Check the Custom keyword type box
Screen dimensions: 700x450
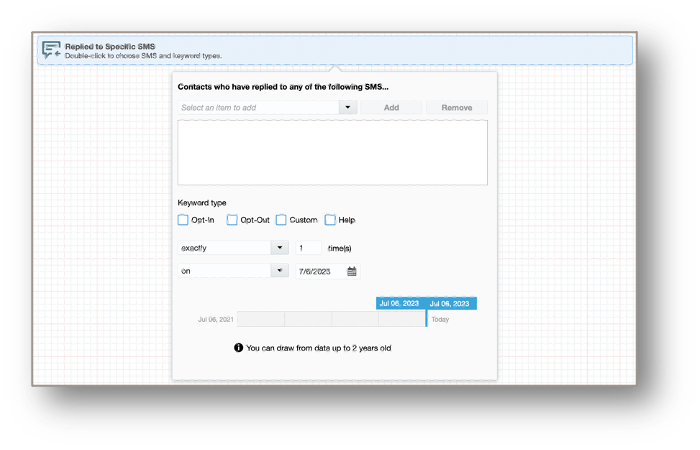[281, 220]
